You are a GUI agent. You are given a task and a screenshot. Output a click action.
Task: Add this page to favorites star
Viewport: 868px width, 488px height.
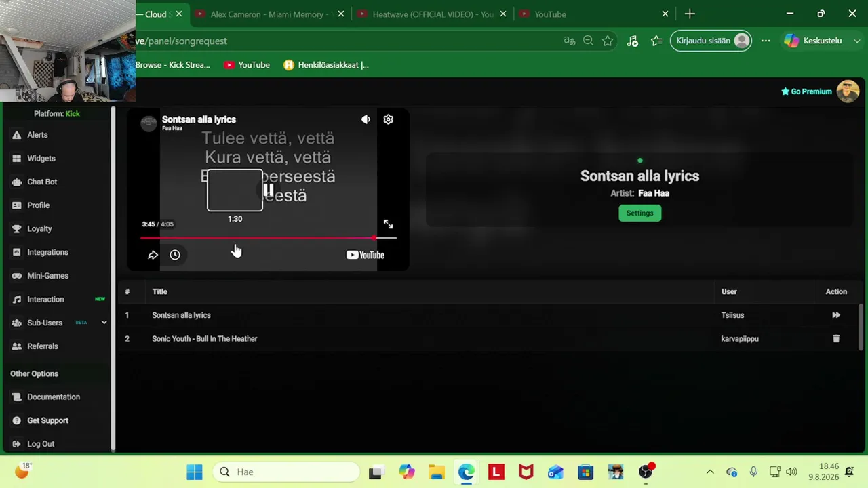coord(608,41)
